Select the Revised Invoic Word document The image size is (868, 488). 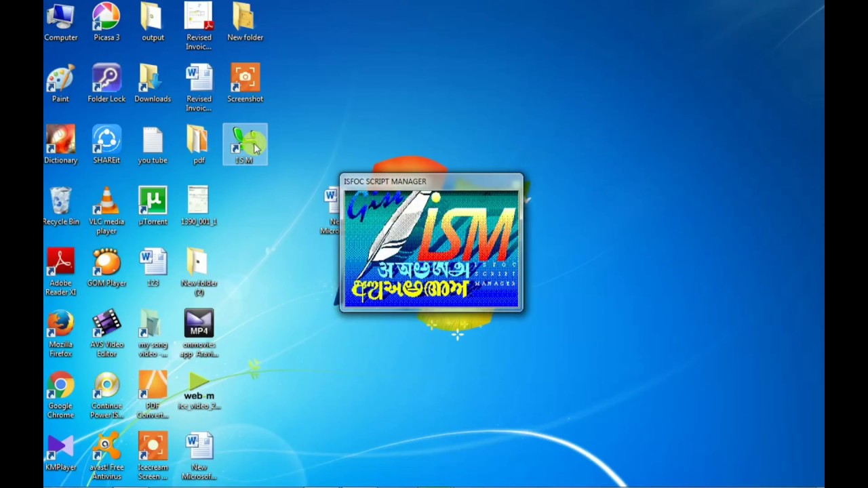(x=199, y=88)
